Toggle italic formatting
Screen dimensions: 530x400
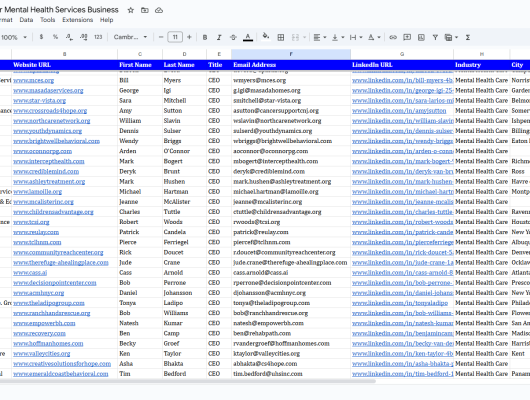(x=219, y=37)
